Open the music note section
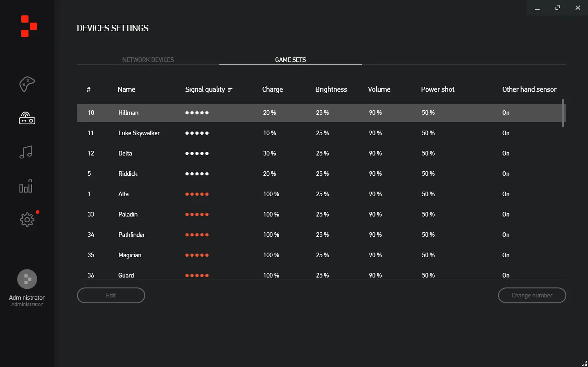The image size is (588, 367). click(x=26, y=152)
